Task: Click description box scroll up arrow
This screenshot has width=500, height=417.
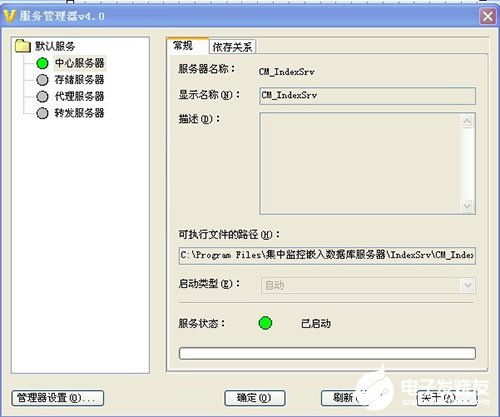Action: 467,121
